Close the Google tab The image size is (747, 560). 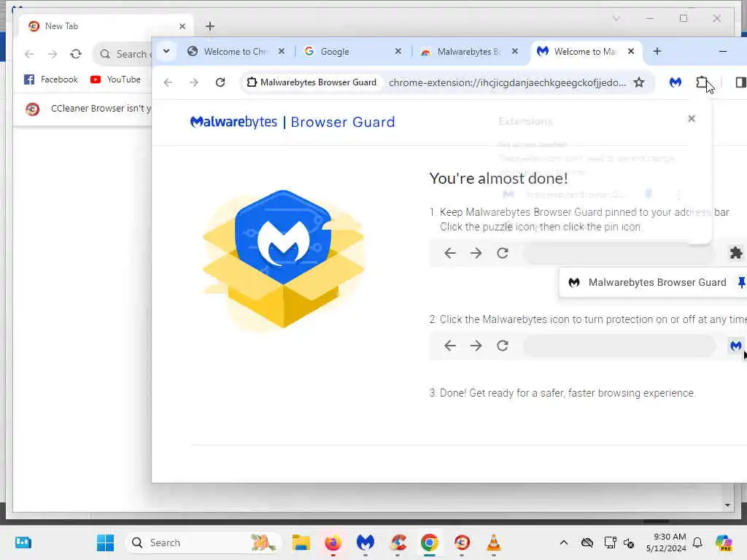pos(398,51)
